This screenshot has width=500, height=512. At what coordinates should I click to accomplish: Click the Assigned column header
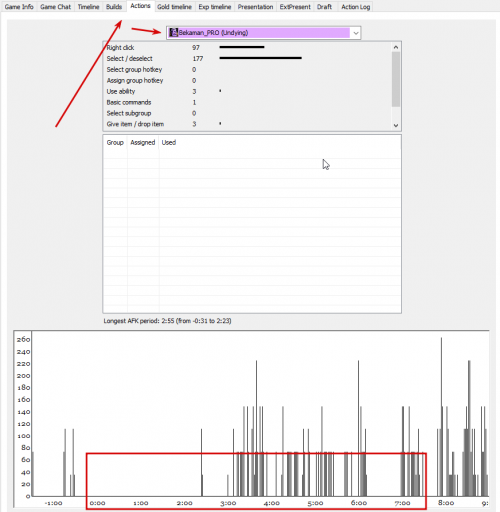[x=143, y=143]
